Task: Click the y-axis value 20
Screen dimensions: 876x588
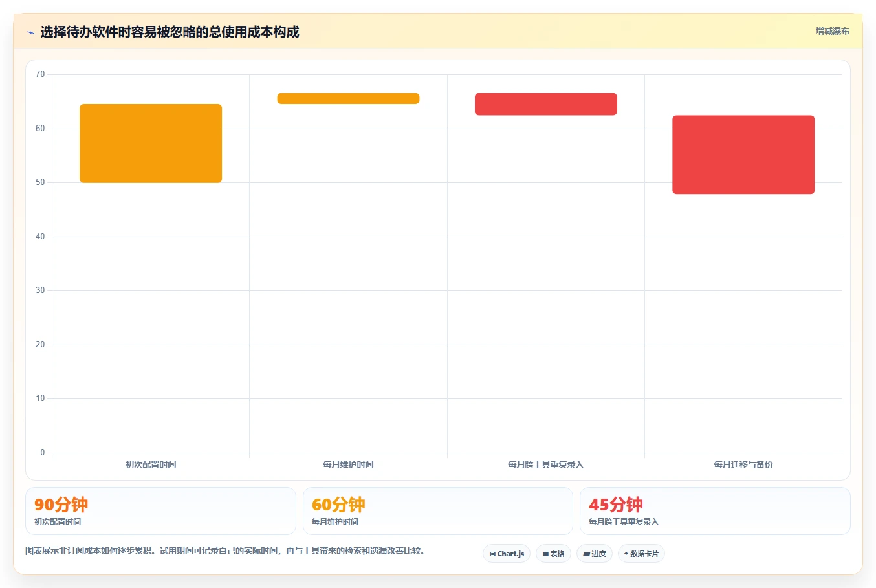Action: coord(40,345)
